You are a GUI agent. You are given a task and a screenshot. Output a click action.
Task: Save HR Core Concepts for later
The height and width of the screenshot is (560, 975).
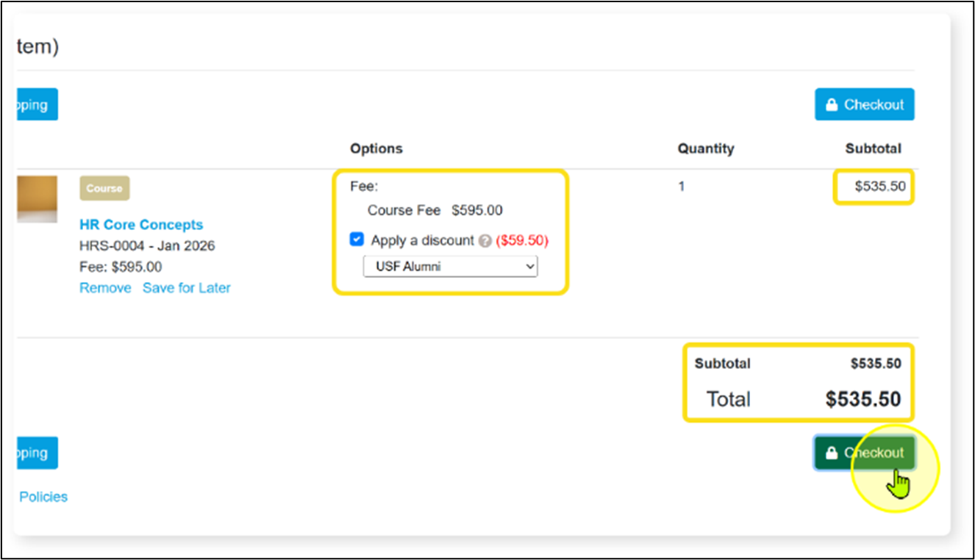(x=186, y=288)
